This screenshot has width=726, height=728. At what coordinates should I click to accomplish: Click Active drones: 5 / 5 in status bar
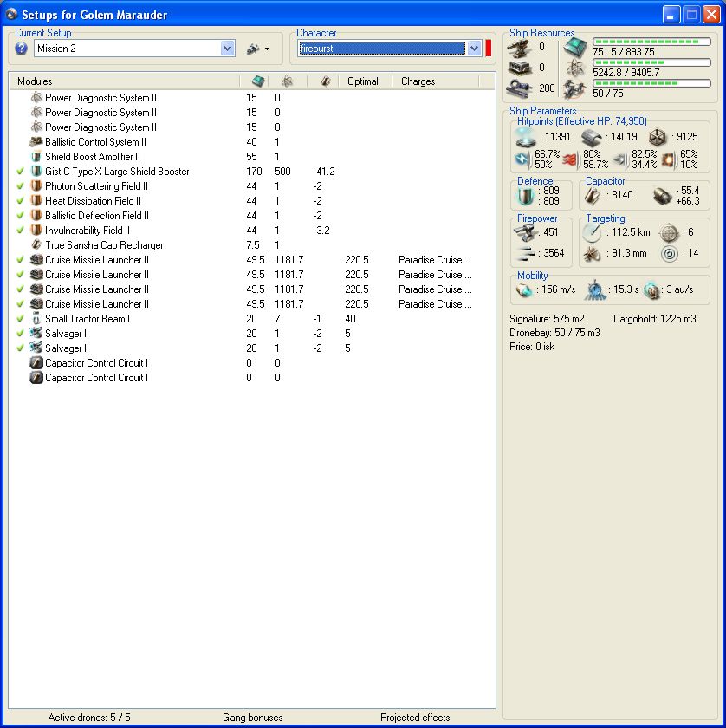pyautogui.click(x=89, y=718)
